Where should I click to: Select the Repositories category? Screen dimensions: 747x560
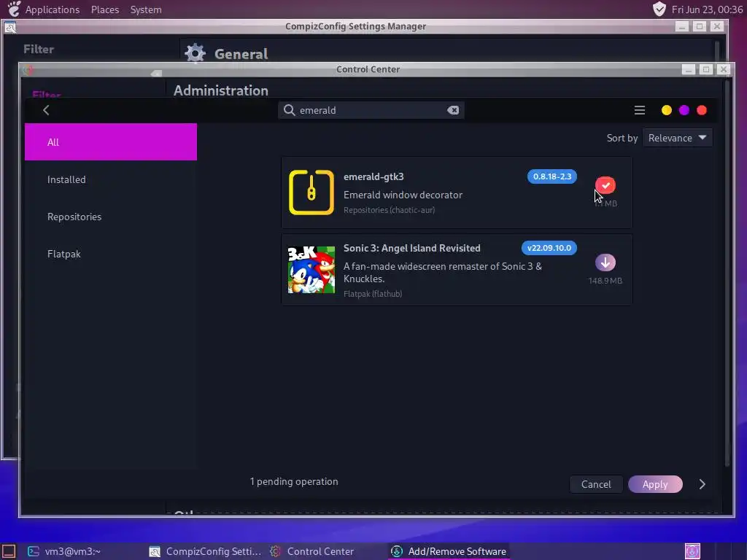tap(111, 217)
